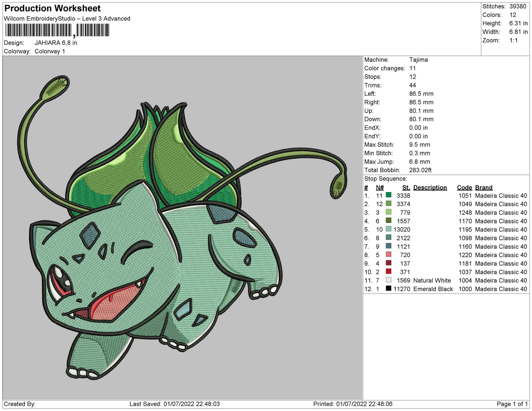The height and width of the screenshot is (411, 532).
Task: Click 'Madeira Classic 40' brand in stop 1
Action: (501, 195)
